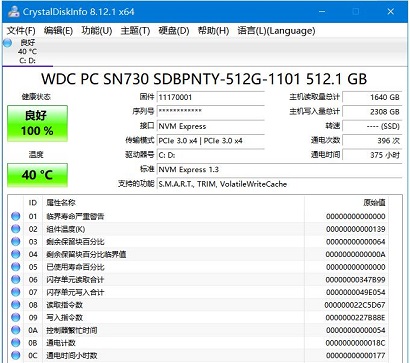Click the status orb for attribute 0C

click(x=16, y=355)
